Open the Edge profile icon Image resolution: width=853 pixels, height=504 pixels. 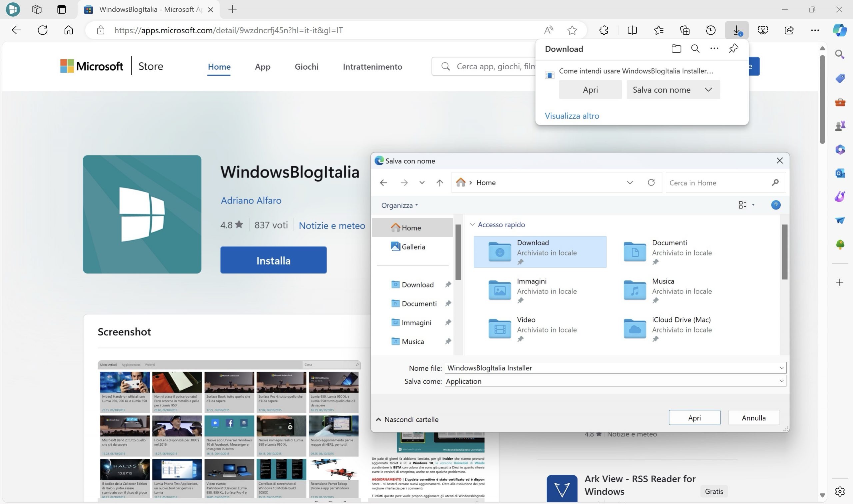click(x=13, y=9)
